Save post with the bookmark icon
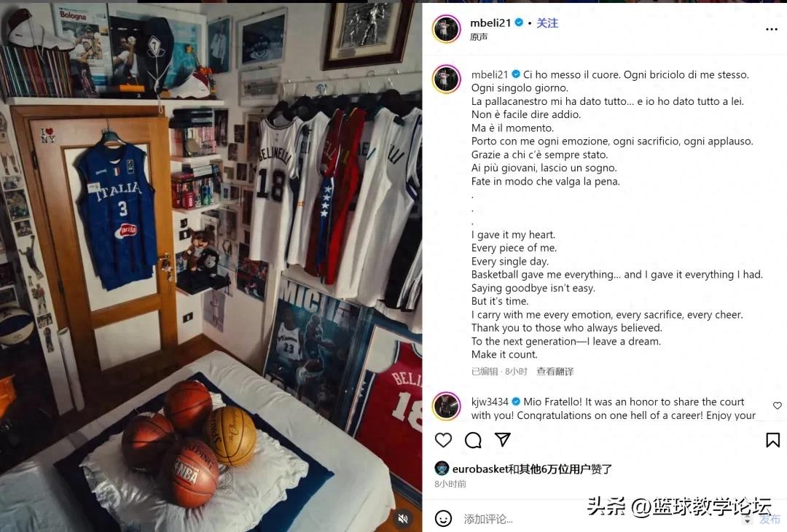The image size is (787, 532). [x=772, y=440]
